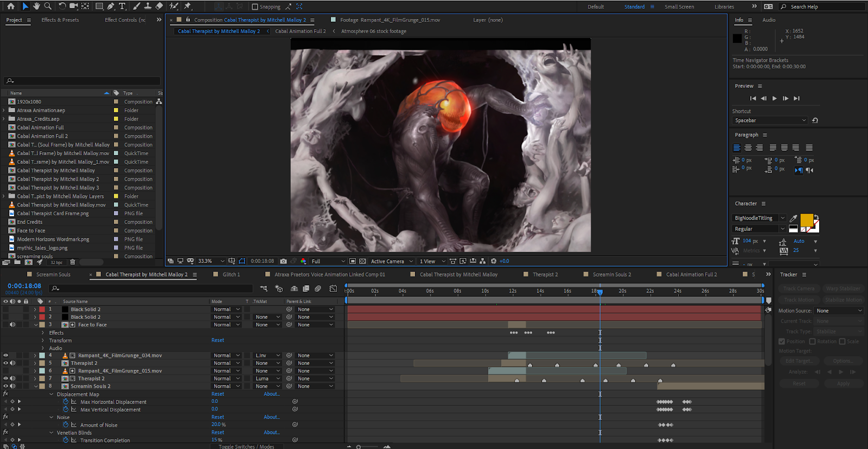Toggle Scale checkbox in Tracker panel
Viewport: 868px width, 449px height.
[843, 342]
